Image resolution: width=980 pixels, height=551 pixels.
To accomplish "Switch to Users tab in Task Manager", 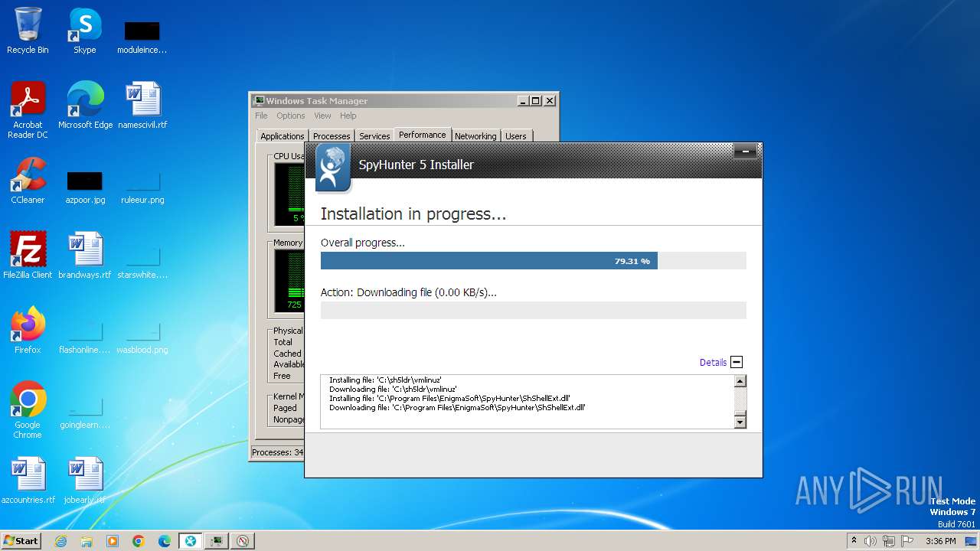I will point(516,136).
